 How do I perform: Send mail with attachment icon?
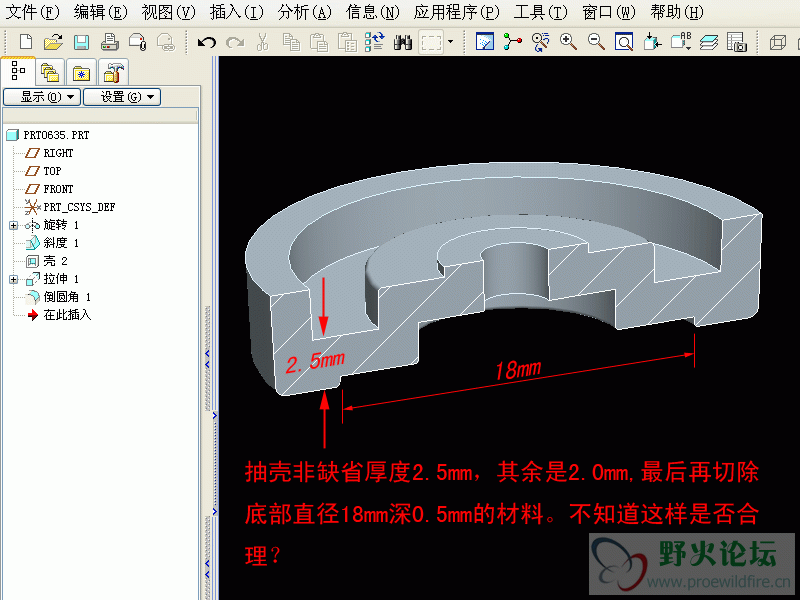(x=137, y=42)
